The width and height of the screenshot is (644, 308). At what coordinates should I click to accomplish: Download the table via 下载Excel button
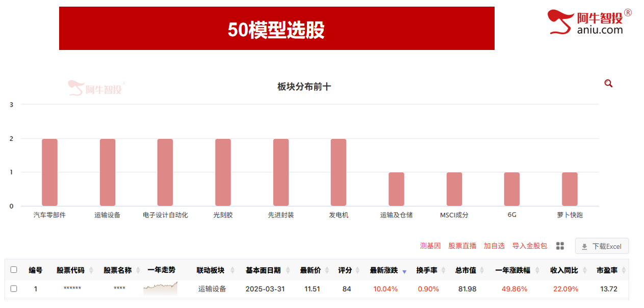coord(602,246)
